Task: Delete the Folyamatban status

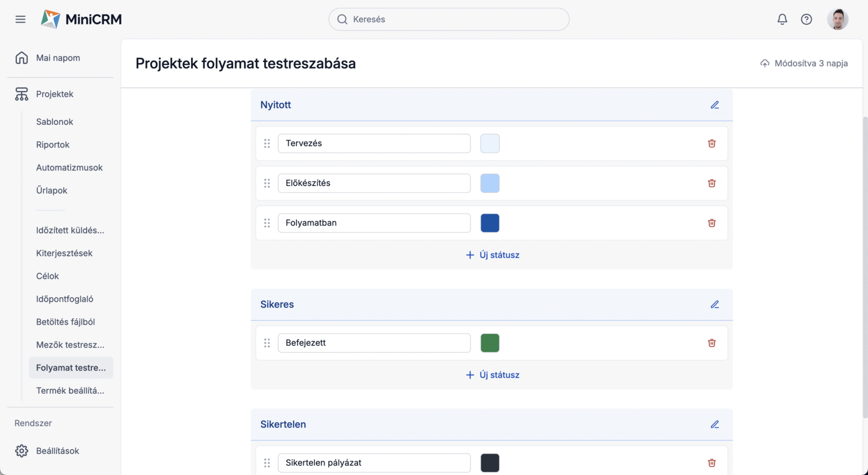Action: point(712,223)
